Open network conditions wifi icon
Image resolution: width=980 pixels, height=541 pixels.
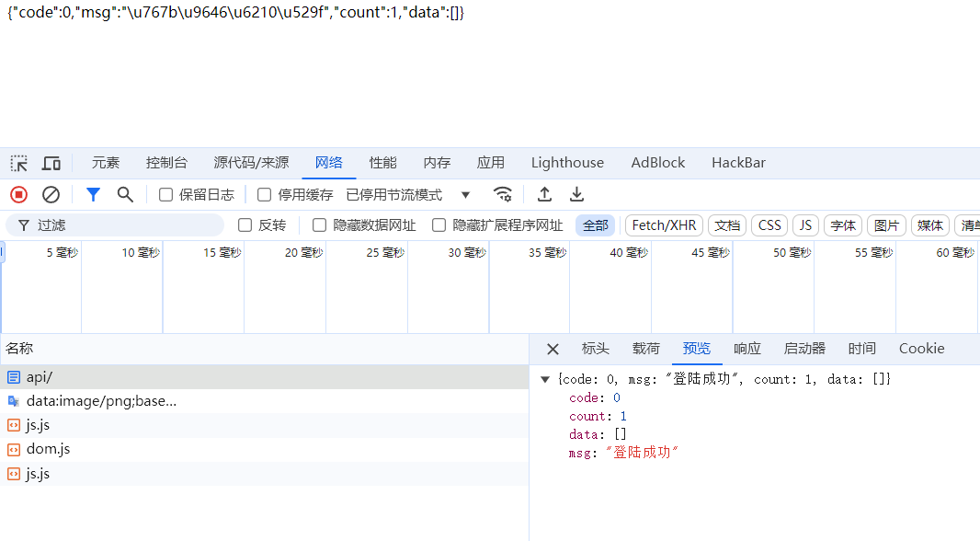502,194
